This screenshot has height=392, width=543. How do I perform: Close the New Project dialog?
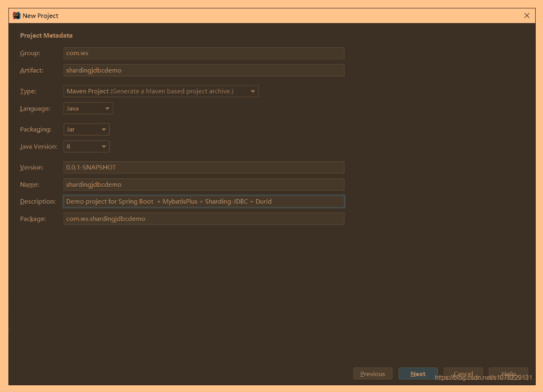point(527,16)
